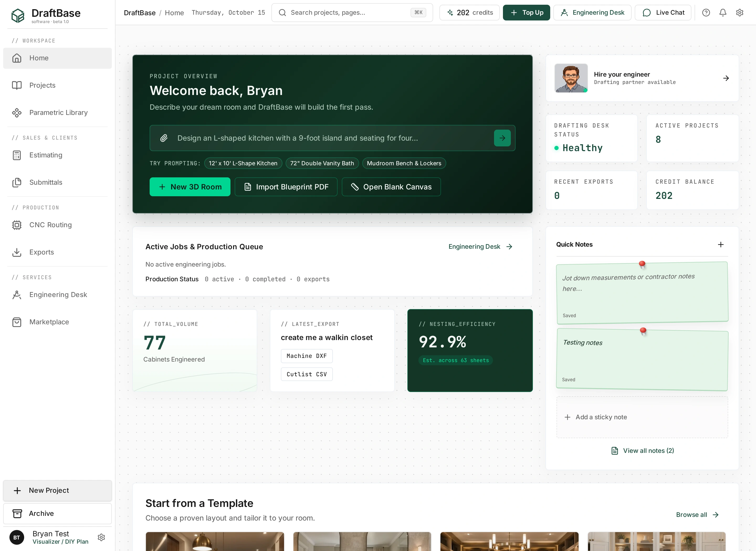Click Import Blueprint PDF button
The height and width of the screenshot is (551, 756).
(286, 187)
